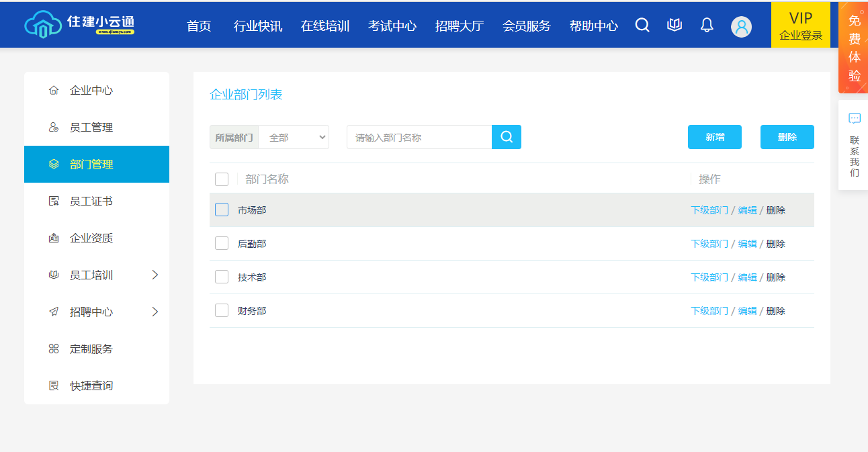Click the 请输入部门名称 search field

419,137
